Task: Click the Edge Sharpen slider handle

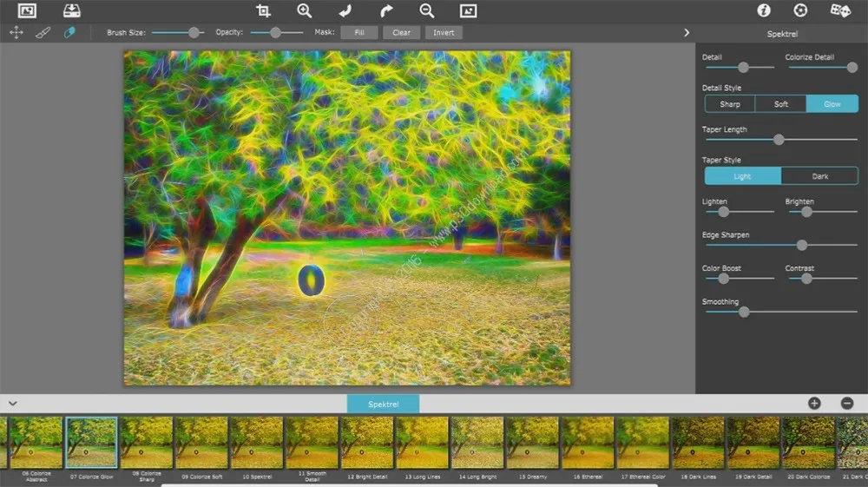Action: point(801,245)
